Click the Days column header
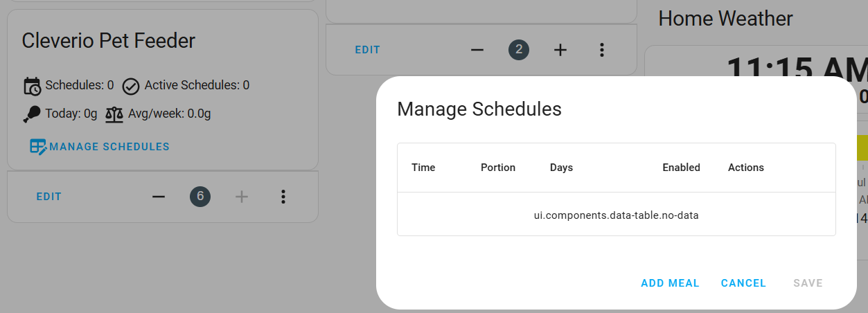The image size is (868, 313). click(x=561, y=168)
